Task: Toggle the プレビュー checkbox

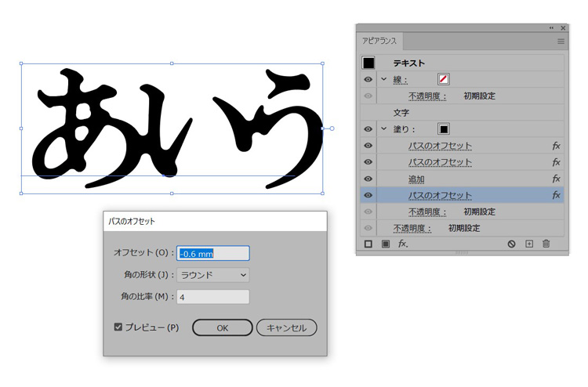Action: [118, 327]
